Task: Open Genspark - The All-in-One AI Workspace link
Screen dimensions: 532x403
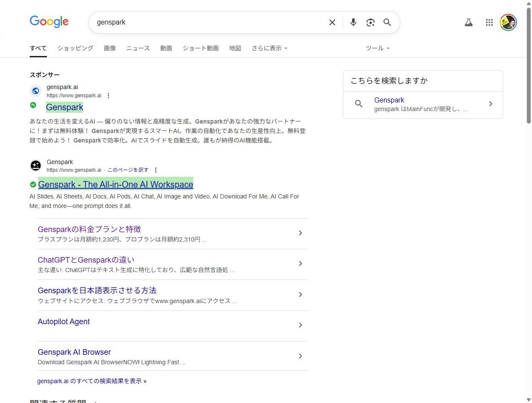Action: click(x=116, y=184)
